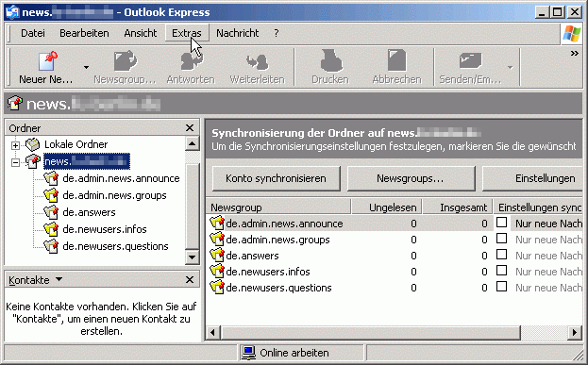Viewport: 588px width, 365px height.
Task: Click the Windows logo in menu bar
Action: click(572, 33)
